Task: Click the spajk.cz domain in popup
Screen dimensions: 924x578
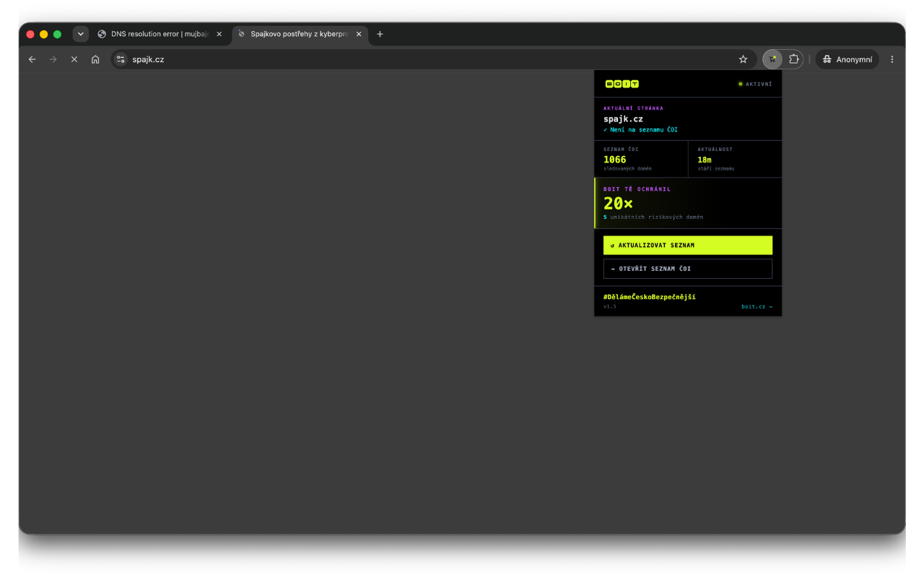Action: [x=623, y=119]
